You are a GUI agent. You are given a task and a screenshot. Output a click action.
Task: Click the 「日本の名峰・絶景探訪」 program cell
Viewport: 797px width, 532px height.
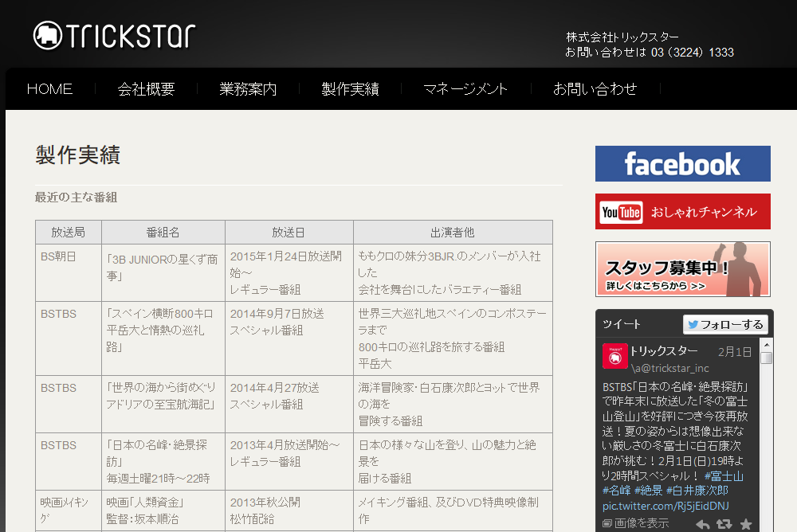[163, 462]
